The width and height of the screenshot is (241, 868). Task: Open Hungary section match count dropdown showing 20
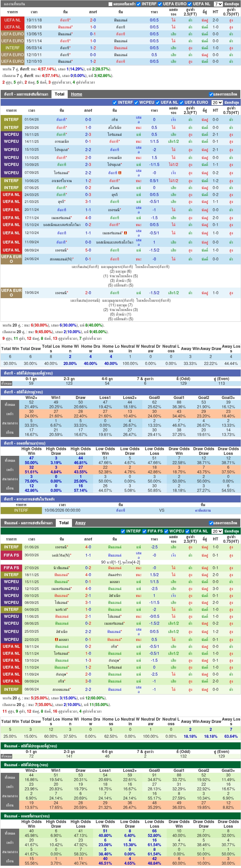coord(217,102)
